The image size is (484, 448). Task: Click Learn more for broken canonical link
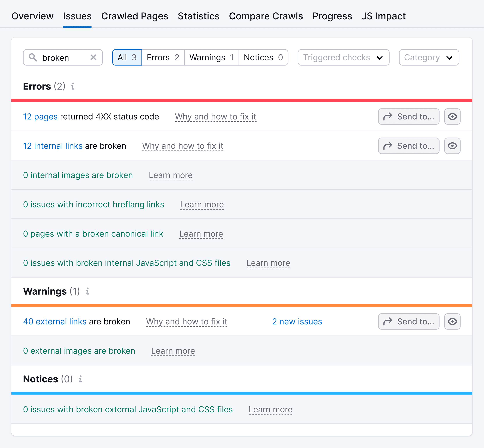(201, 234)
